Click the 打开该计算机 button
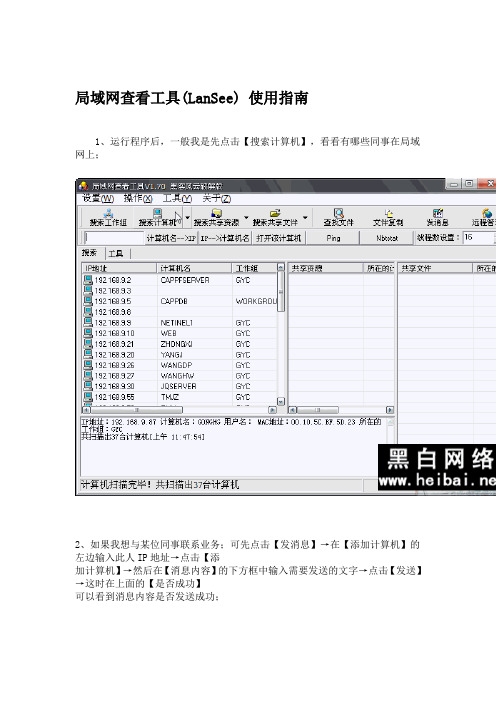496x702 pixels. pyautogui.click(x=279, y=238)
